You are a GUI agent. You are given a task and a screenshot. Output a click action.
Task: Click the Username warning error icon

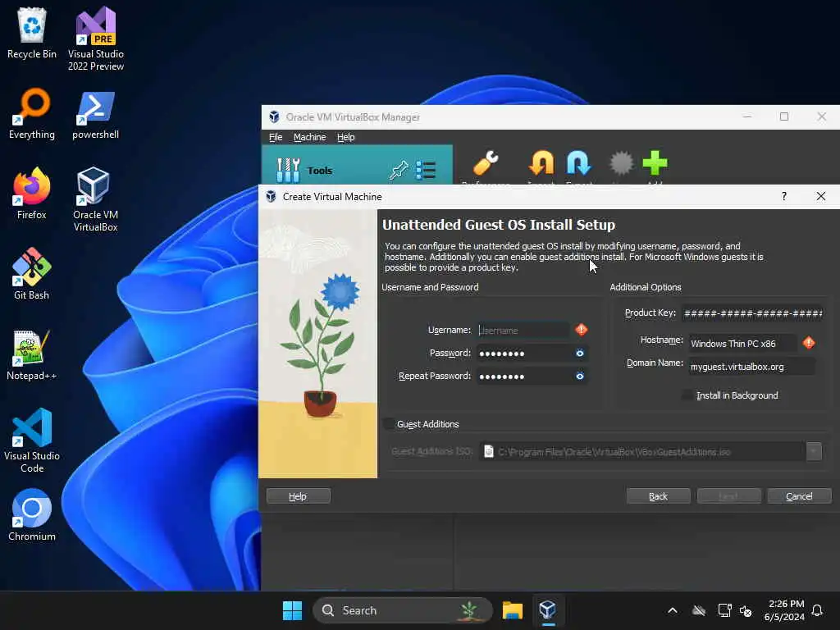point(582,330)
